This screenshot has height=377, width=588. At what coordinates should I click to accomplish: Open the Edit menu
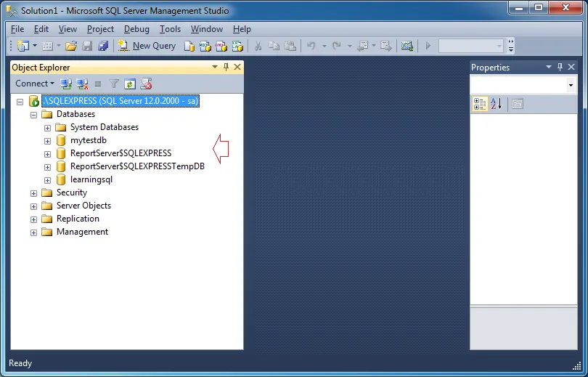click(x=41, y=29)
